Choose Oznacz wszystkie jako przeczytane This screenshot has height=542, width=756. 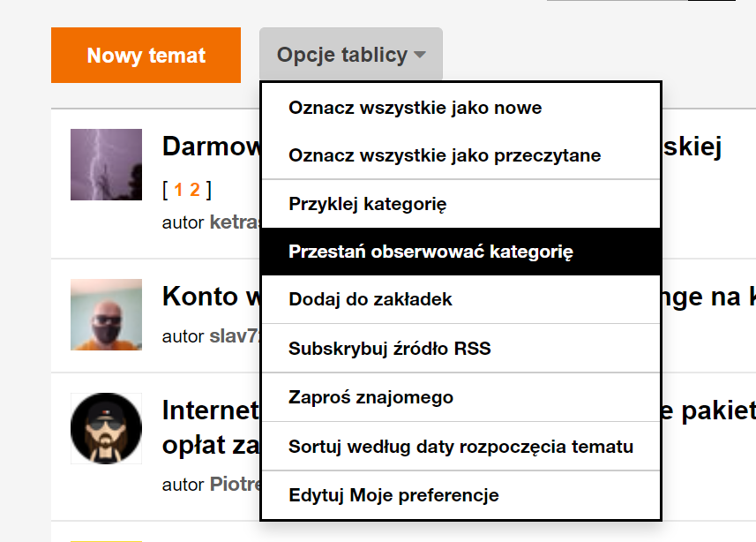(x=445, y=156)
